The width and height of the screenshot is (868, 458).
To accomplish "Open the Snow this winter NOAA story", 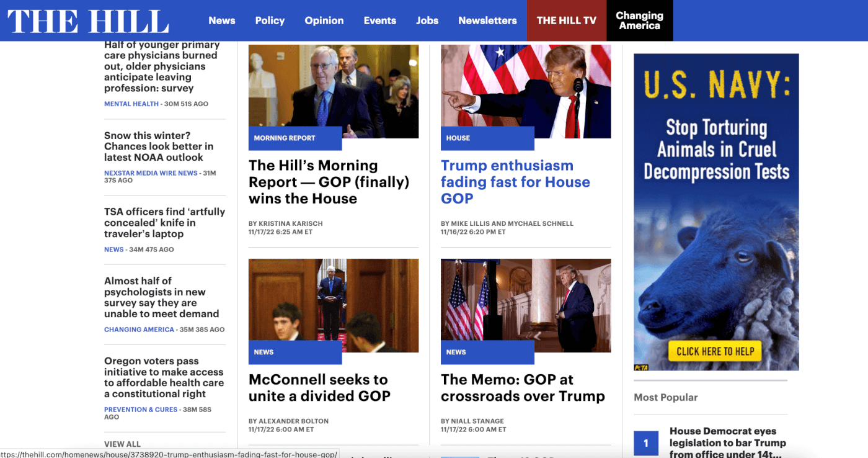I will click(x=159, y=146).
